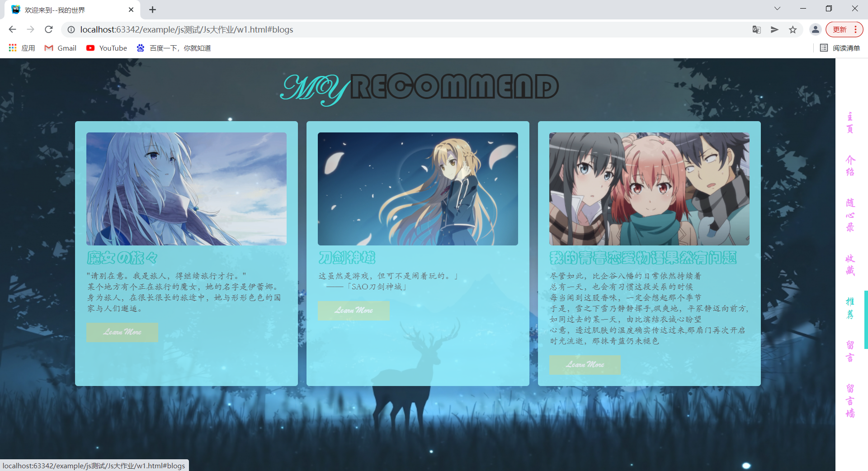Open the 应用 apps shortcut

pyautogui.click(x=22, y=48)
